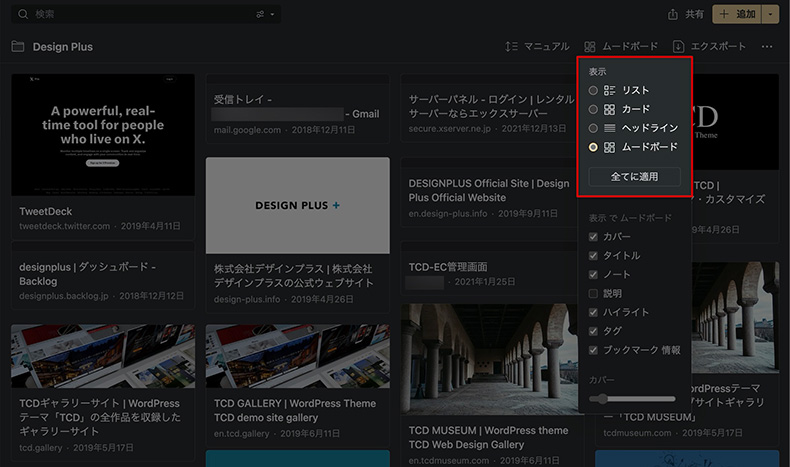The height and width of the screenshot is (467, 790).
Task: Select the リスト view radio button
Action: point(593,90)
